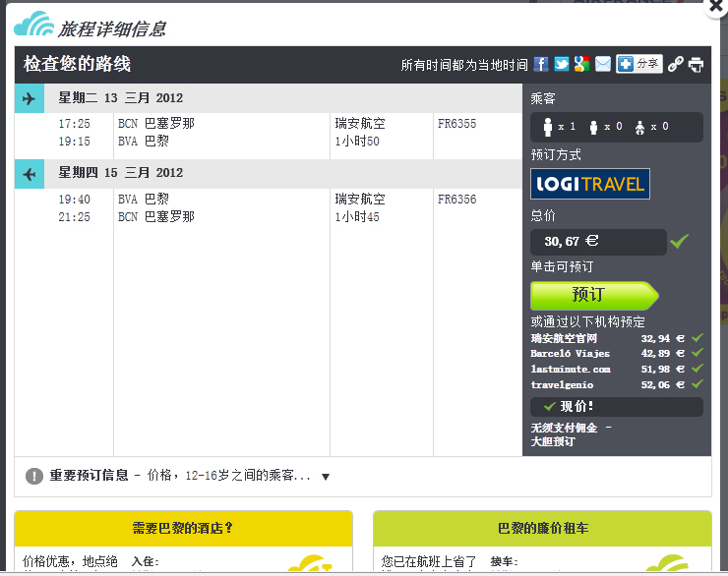Close the trip details dialog

coord(716,7)
